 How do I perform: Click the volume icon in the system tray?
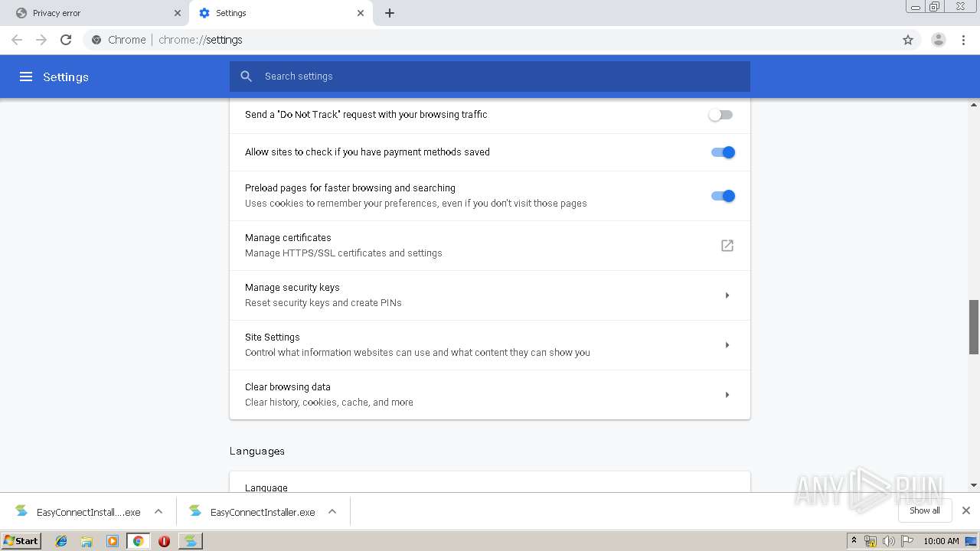888,541
